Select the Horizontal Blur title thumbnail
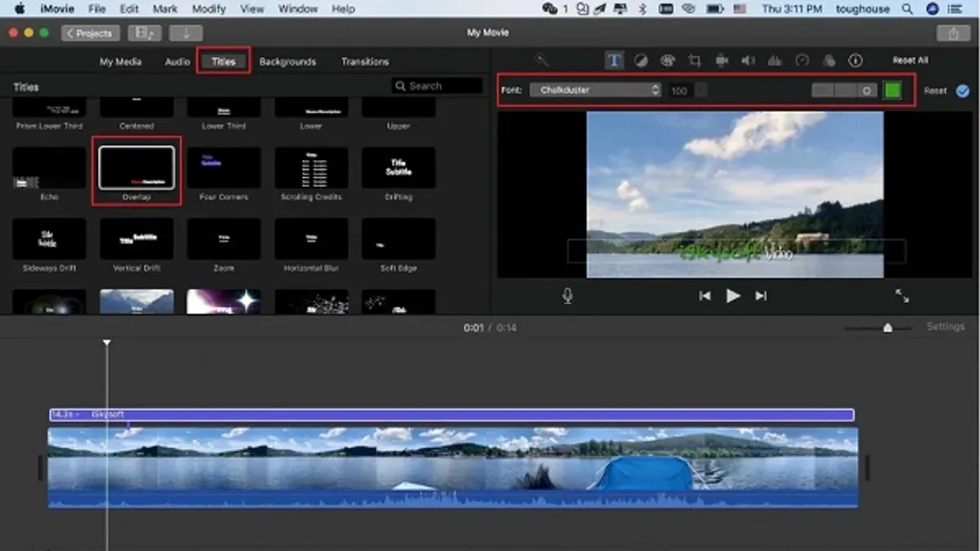 [x=311, y=238]
